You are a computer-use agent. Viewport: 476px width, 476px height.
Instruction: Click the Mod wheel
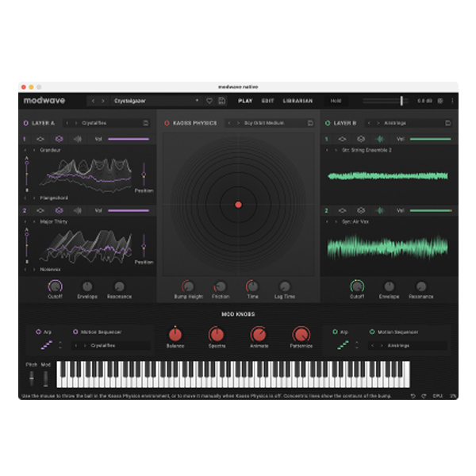(45, 378)
